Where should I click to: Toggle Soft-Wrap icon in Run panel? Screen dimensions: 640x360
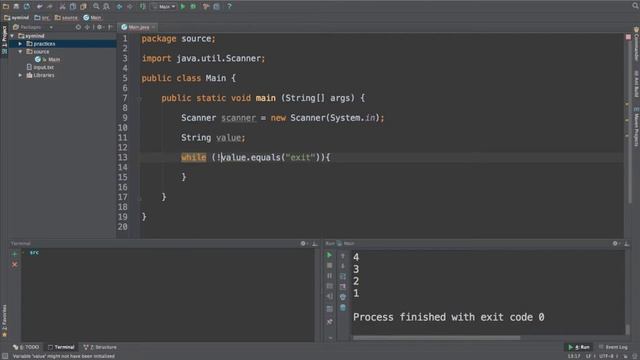[343, 276]
